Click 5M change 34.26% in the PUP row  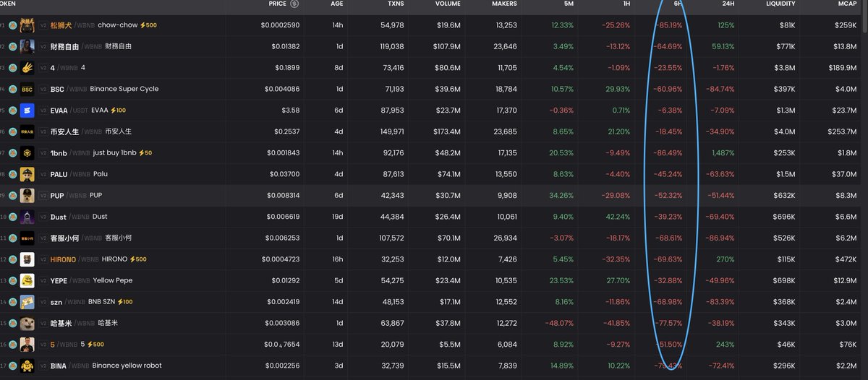click(x=561, y=196)
